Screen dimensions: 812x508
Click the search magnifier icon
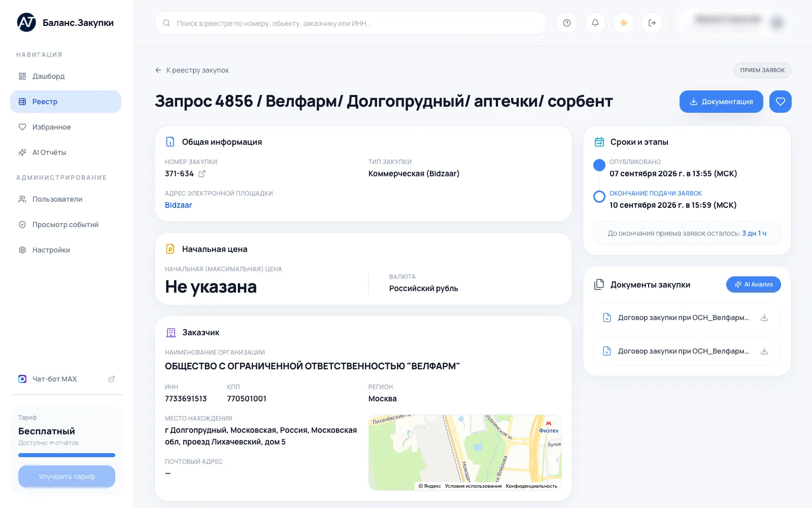point(166,23)
